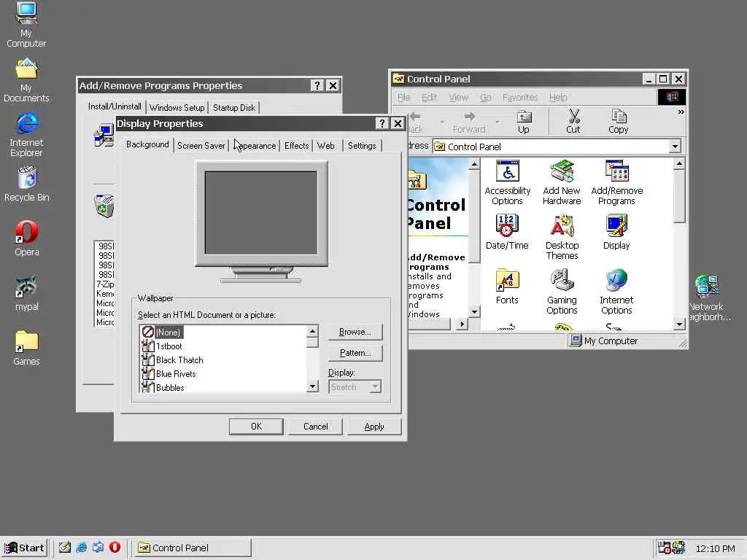
Task: Switch to the Web tab
Action: pos(326,146)
